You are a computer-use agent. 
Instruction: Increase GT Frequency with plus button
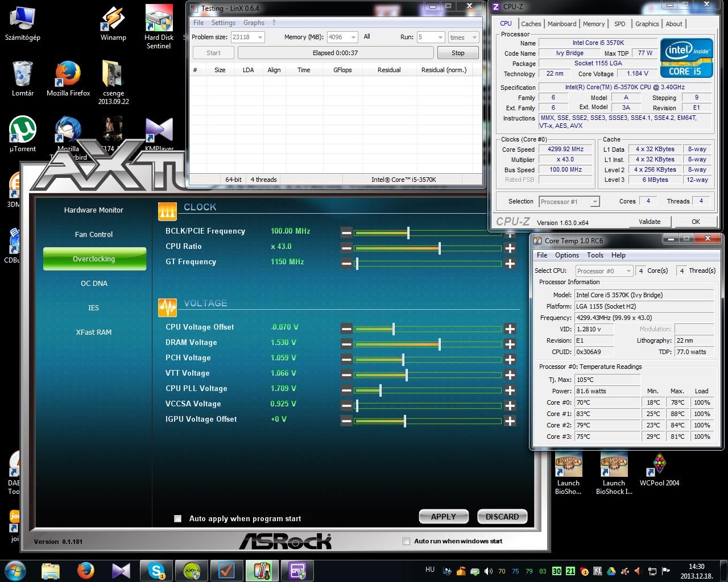click(x=510, y=263)
